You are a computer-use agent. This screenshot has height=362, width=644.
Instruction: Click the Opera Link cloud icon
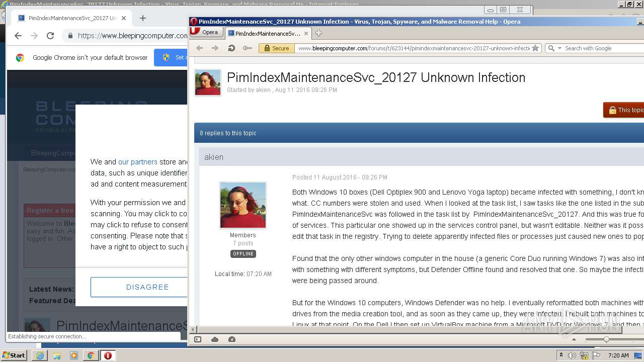point(215,339)
